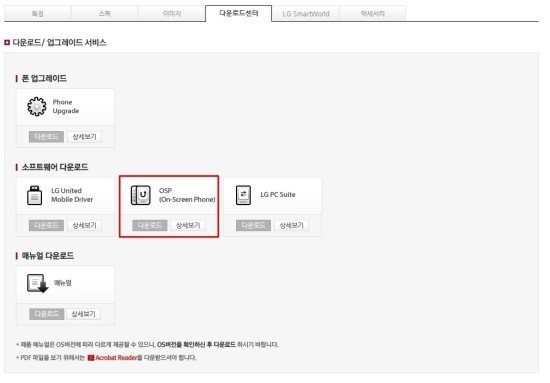Switch to the 특징 tab
The height and width of the screenshot is (383, 550).
38,14
